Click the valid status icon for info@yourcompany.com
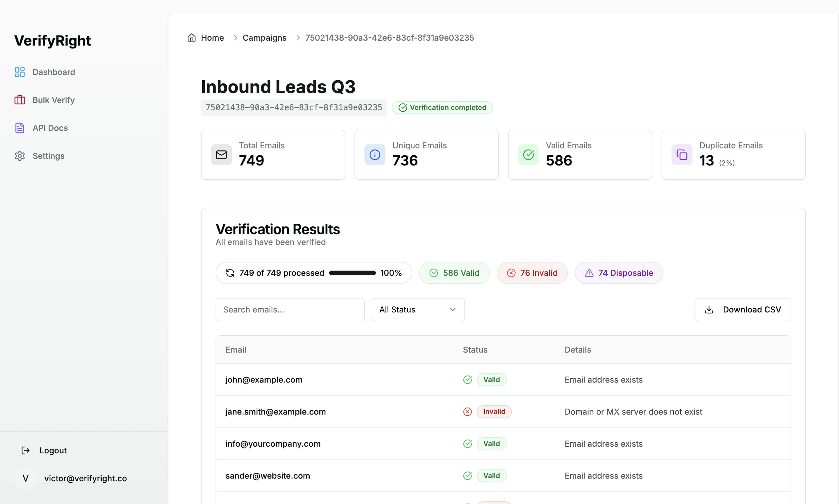This screenshot has height=504, width=839. [467, 444]
